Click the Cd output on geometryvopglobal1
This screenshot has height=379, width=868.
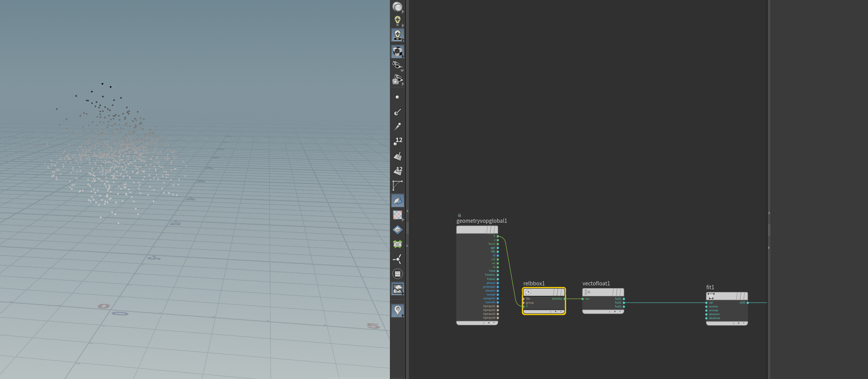point(498,259)
